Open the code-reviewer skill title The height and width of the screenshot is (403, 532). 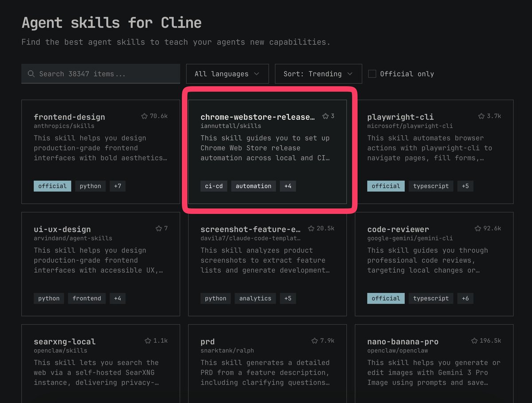(398, 229)
